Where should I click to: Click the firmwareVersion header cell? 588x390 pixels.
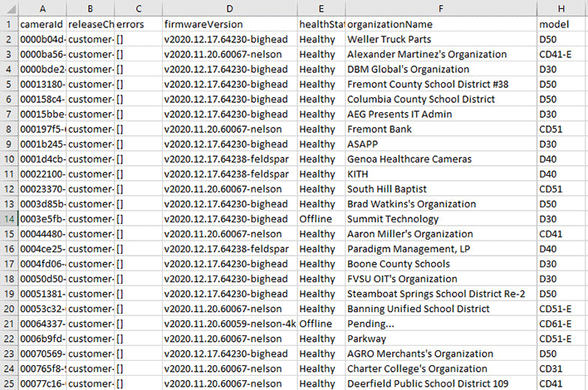pos(230,24)
